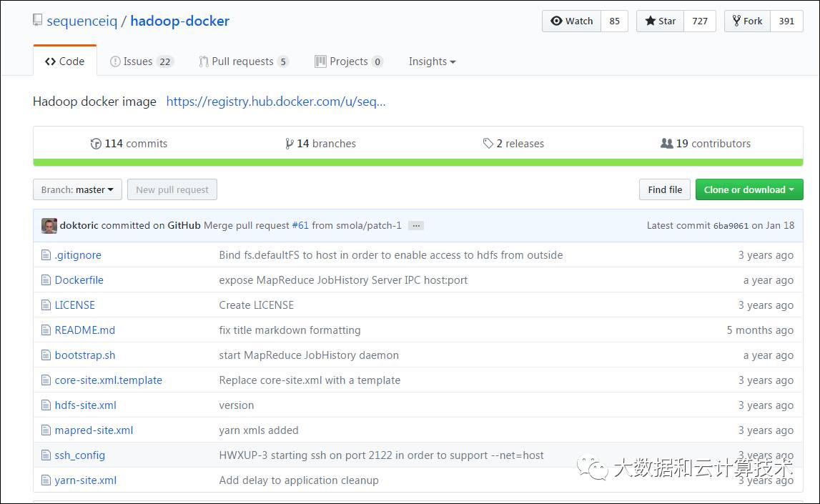Image resolution: width=820 pixels, height=504 pixels.
Task: Click the Fork button
Action: pyautogui.click(x=747, y=21)
